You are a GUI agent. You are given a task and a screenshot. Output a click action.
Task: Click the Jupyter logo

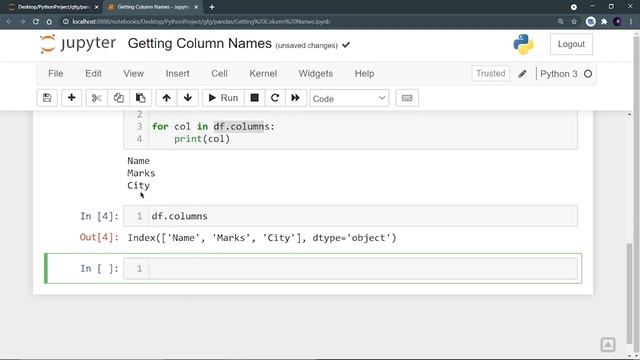(78, 44)
